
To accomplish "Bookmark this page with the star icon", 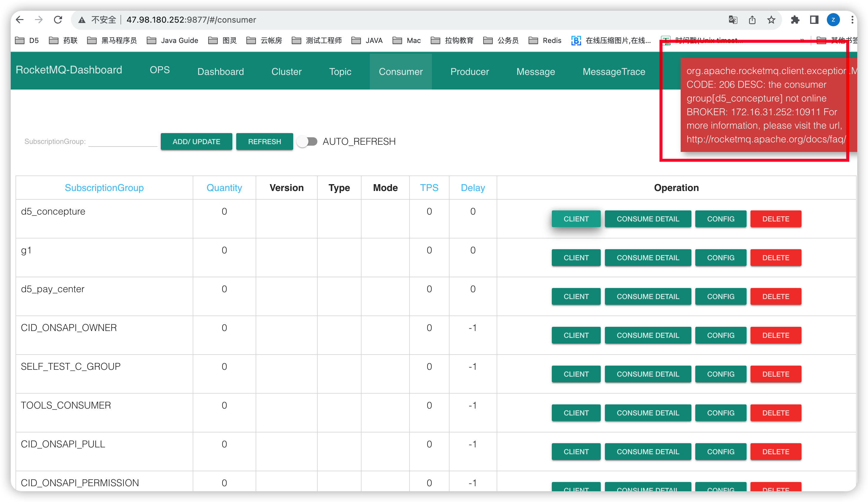I will point(771,20).
